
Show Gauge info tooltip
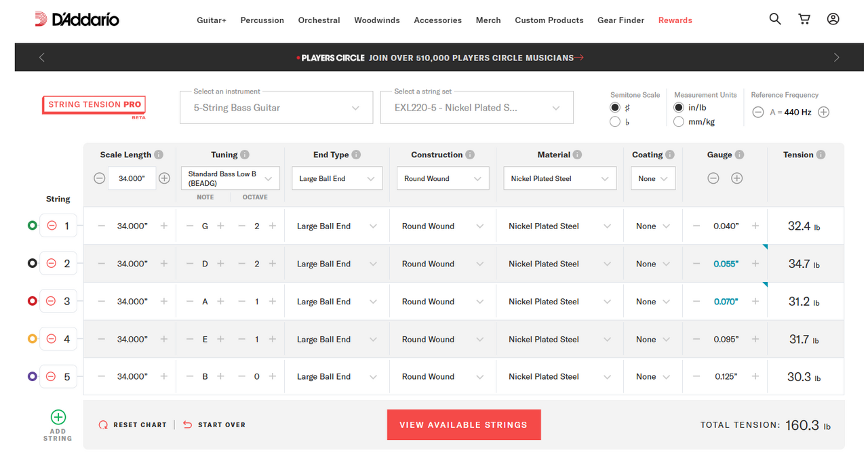739,155
